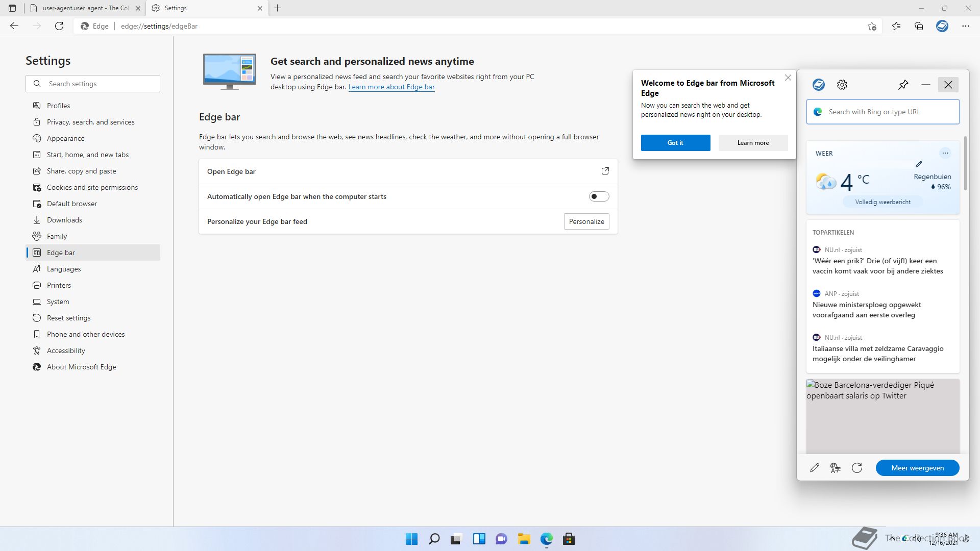Viewport: 980px width, 551px height.
Task: Open article 'Wéér een prik?' headline
Action: pyautogui.click(x=878, y=266)
